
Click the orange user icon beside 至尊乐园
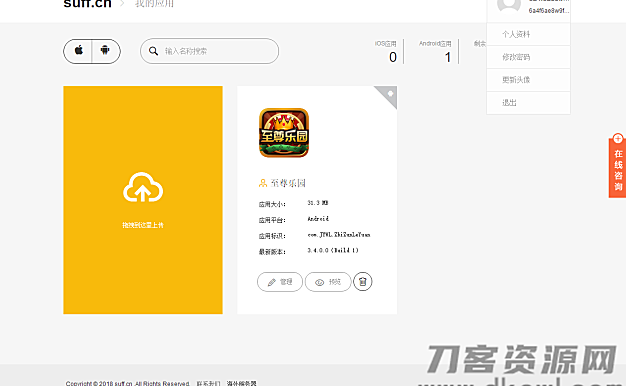263,183
